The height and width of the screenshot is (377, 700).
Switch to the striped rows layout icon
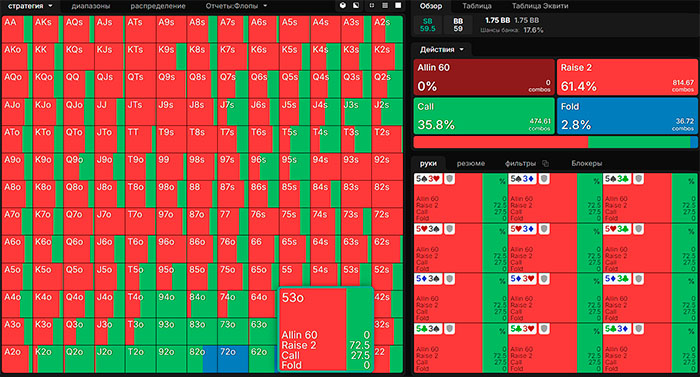click(x=385, y=5)
